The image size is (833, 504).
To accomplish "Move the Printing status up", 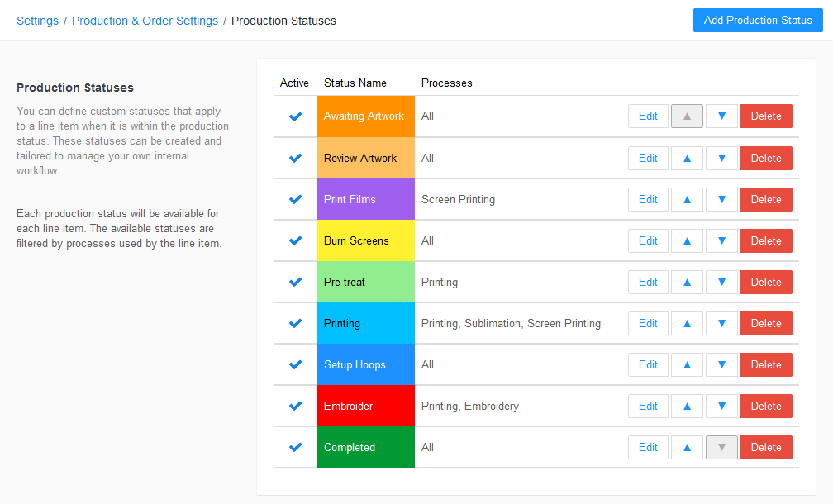I will pyautogui.click(x=687, y=323).
